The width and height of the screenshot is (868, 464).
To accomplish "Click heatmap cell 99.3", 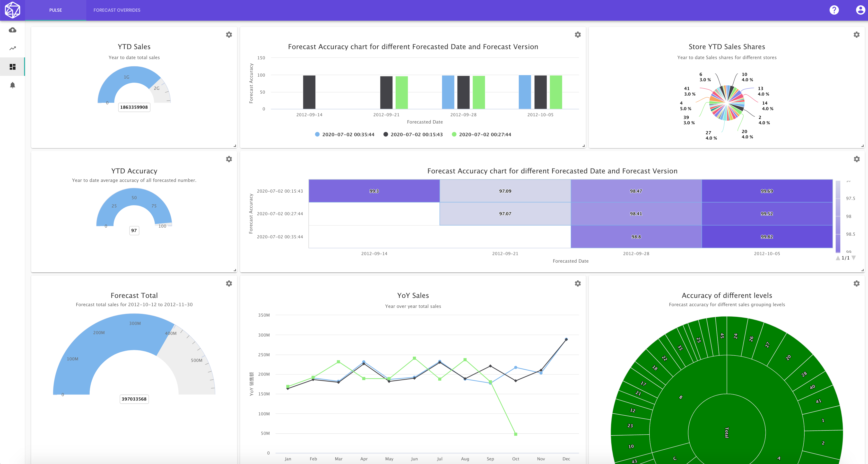I will click(x=374, y=191).
